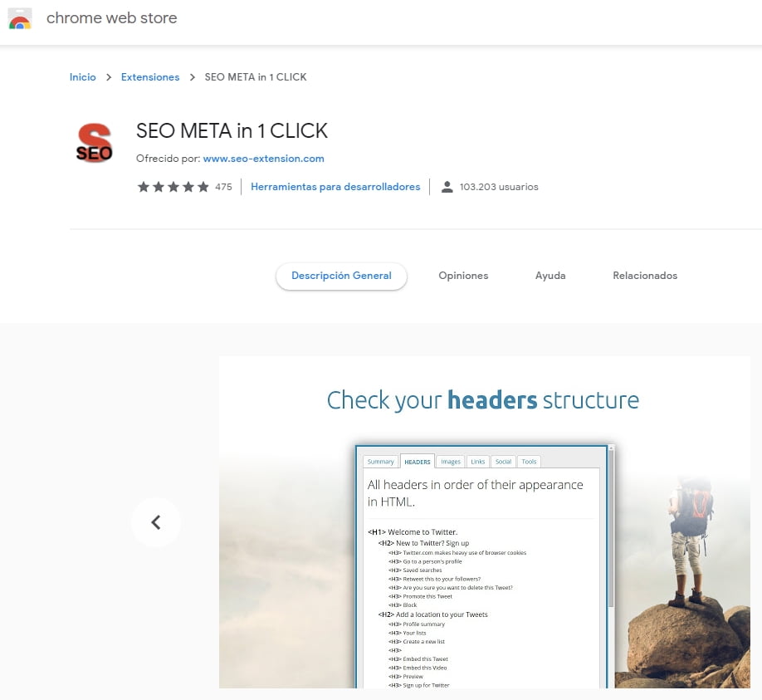The height and width of the screenshot is (700, 762).
Task: Click the extension title heading
Action: [x=232, y=130]
